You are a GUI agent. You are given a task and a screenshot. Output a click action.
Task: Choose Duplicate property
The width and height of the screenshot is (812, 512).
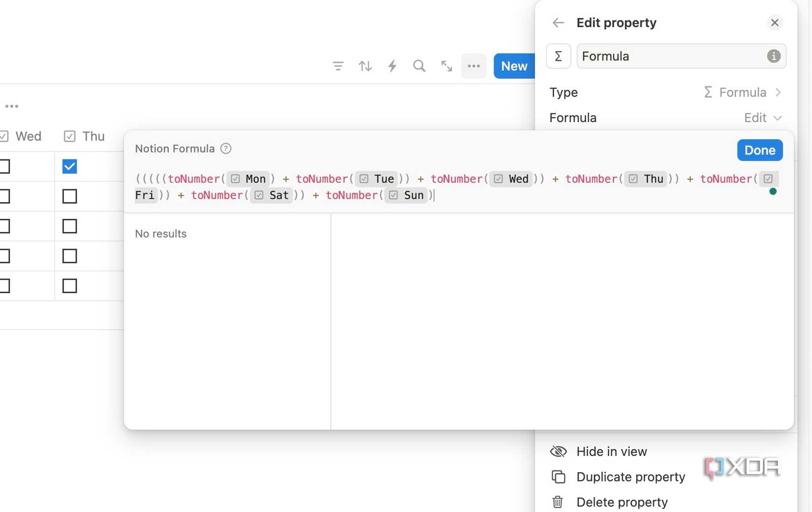665,477
